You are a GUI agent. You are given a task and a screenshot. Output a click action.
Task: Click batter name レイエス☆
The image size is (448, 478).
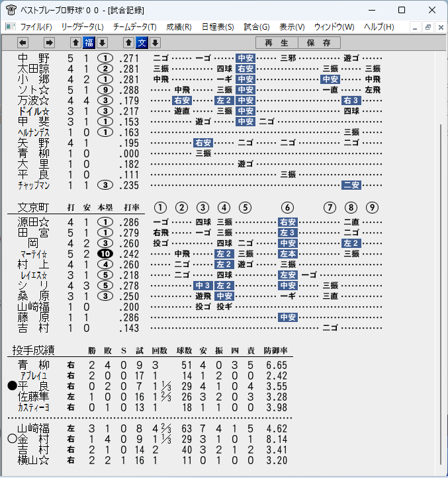click(x=34, y=275)
